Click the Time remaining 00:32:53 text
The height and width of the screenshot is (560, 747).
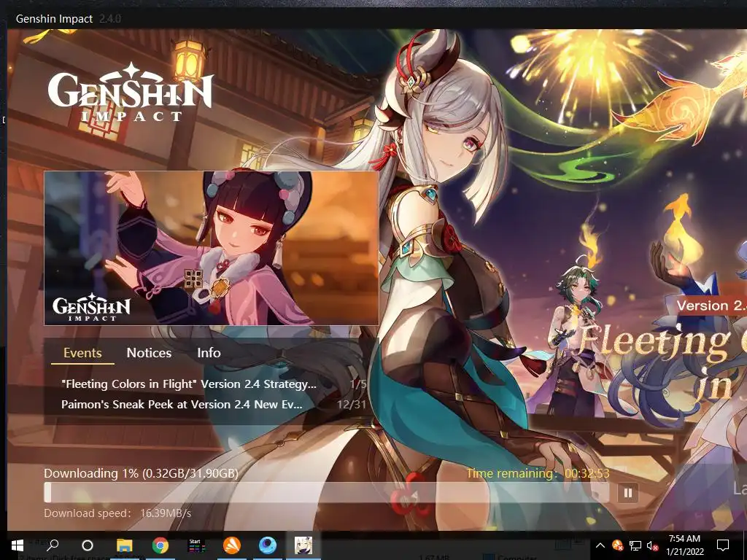click(x=538, y=473)
